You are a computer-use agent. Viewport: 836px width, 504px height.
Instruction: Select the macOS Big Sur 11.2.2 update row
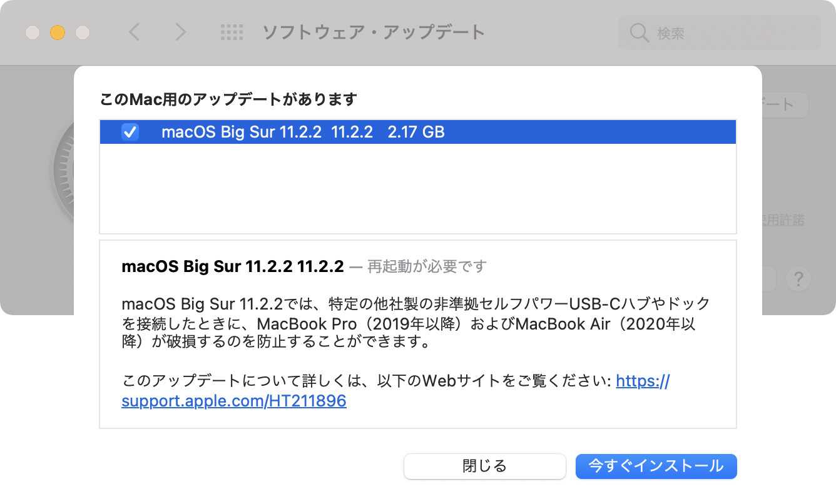coord(418,132)
